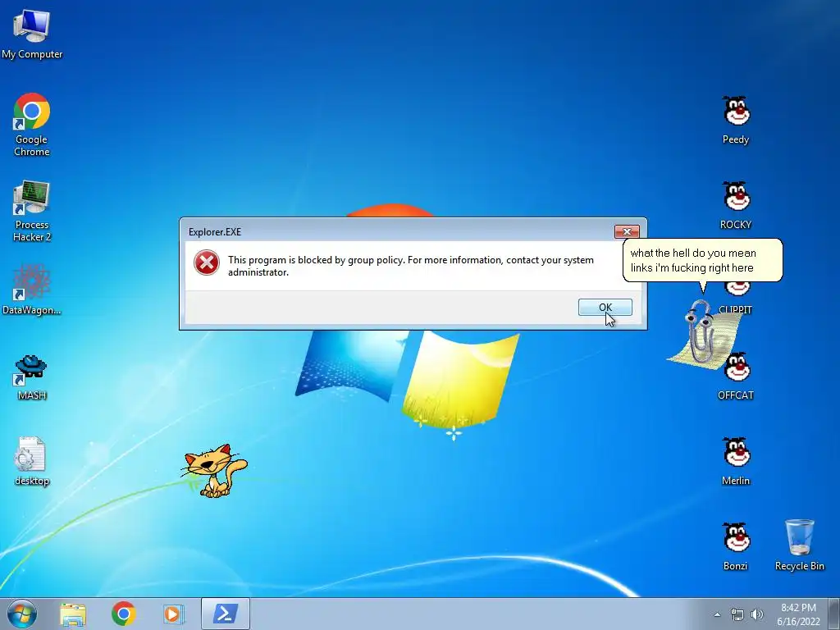The height and width of the screenshot is (630, 840).
Task: Select the Process Hacker 2 shortcut
Action: [x=32, y=211]
